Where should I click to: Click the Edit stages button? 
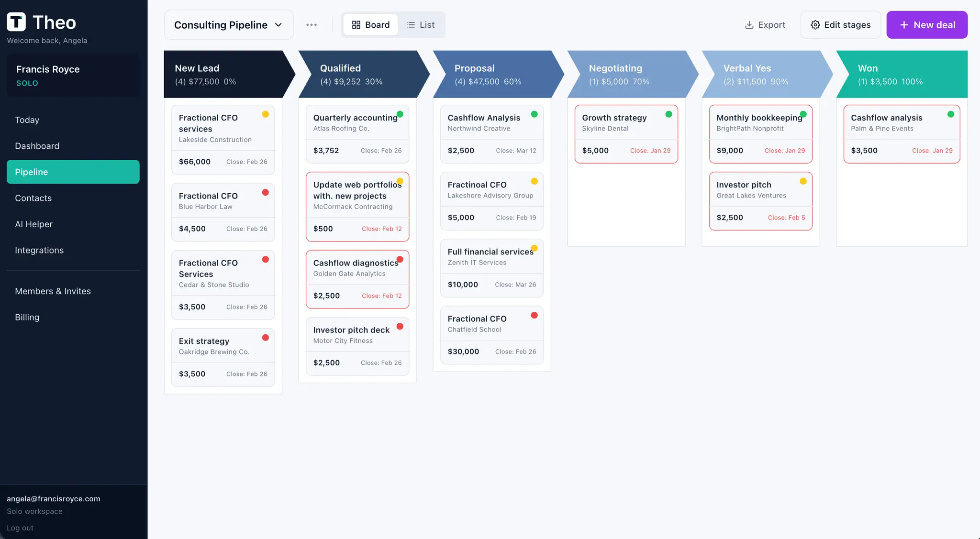841,25
